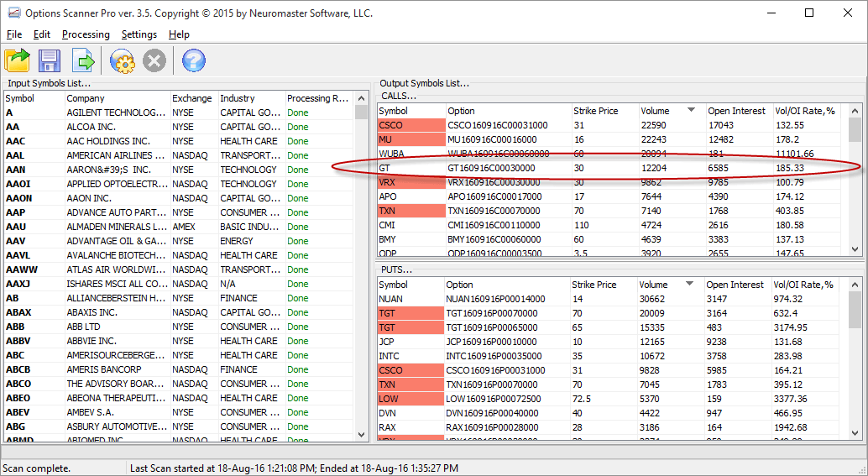Click the 3174.95 Vol/OI rate value
Image resolution: width=868 pixels, height=476 pixels.
coord(790,327)
